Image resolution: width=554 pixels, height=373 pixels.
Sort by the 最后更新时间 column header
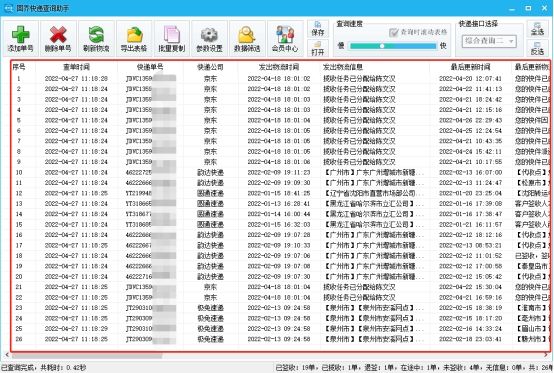[470, 67]
